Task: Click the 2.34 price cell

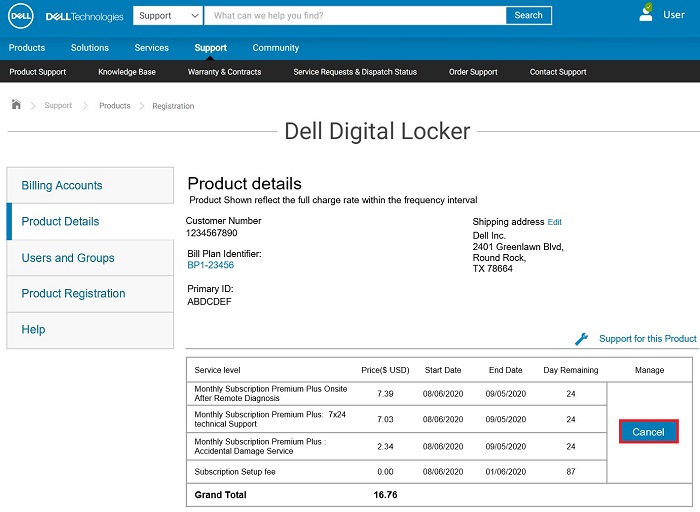Action: [385, 446]
